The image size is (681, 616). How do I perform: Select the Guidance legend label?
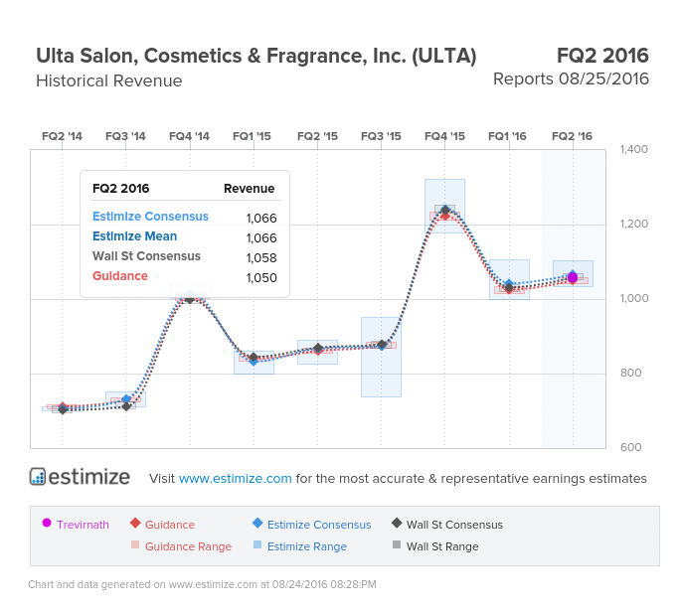tap(170, 525)
